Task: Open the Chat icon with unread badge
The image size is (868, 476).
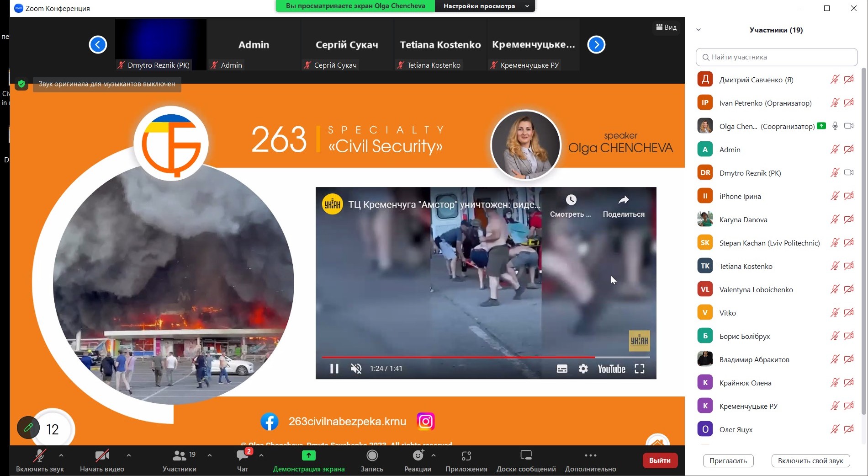Action: pyautogui.click(x=243, y=455)
